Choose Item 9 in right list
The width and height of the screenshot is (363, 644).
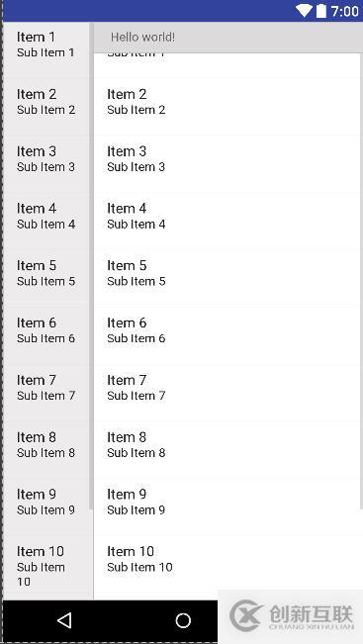(x=227, y=506)
